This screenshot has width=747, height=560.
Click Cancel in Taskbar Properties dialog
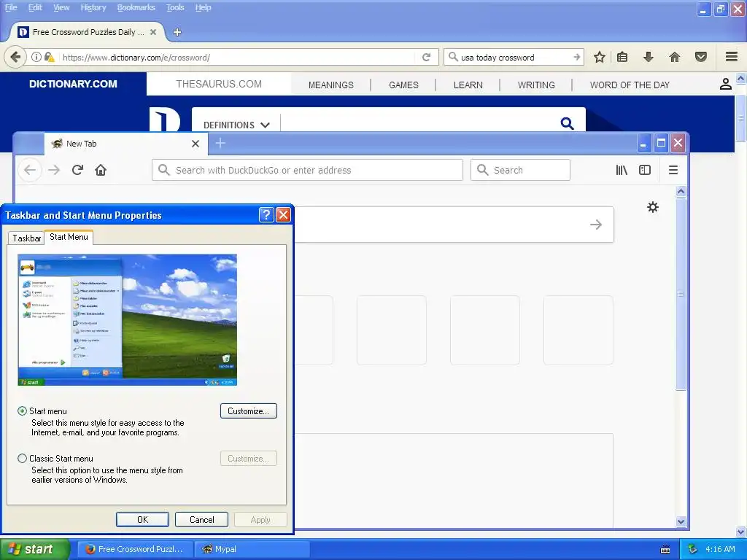pos(201,519)
